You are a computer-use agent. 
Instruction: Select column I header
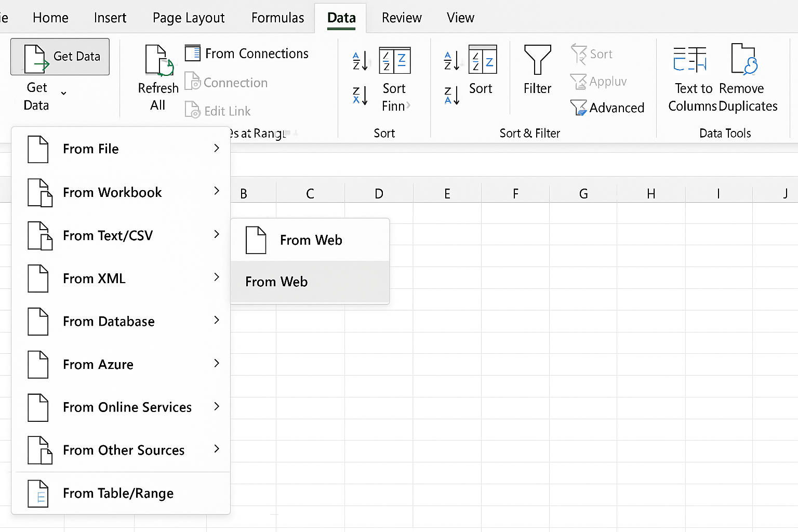click(719, 194)
